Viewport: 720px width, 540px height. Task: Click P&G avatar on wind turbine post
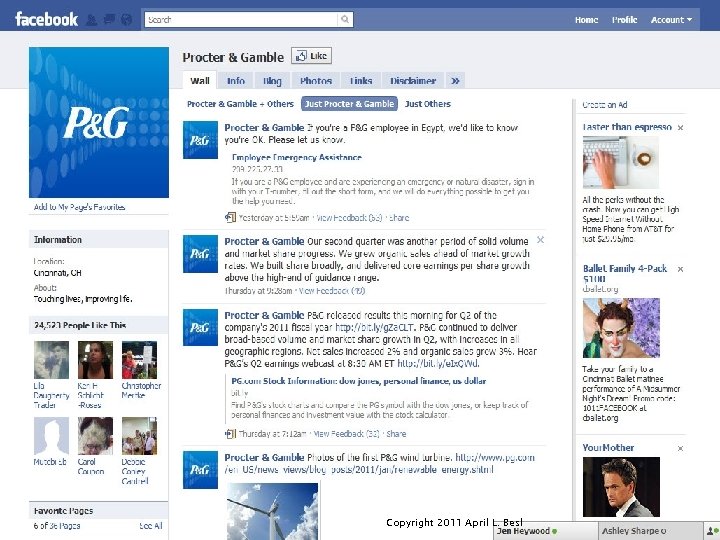click(200, 470)
